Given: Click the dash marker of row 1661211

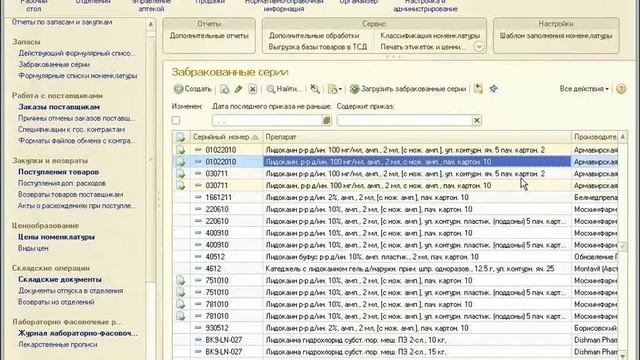Looking at the screenshot, I should pos(198,197).
